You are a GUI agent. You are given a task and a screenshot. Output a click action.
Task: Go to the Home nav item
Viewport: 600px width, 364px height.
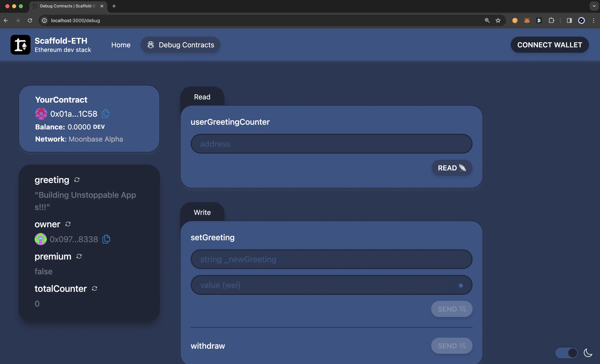pyautogui.click(x=121, y=45)
